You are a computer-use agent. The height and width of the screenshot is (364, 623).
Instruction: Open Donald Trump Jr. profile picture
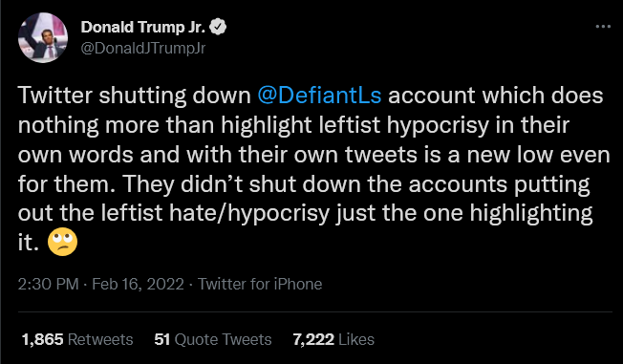tap(43, 38)
